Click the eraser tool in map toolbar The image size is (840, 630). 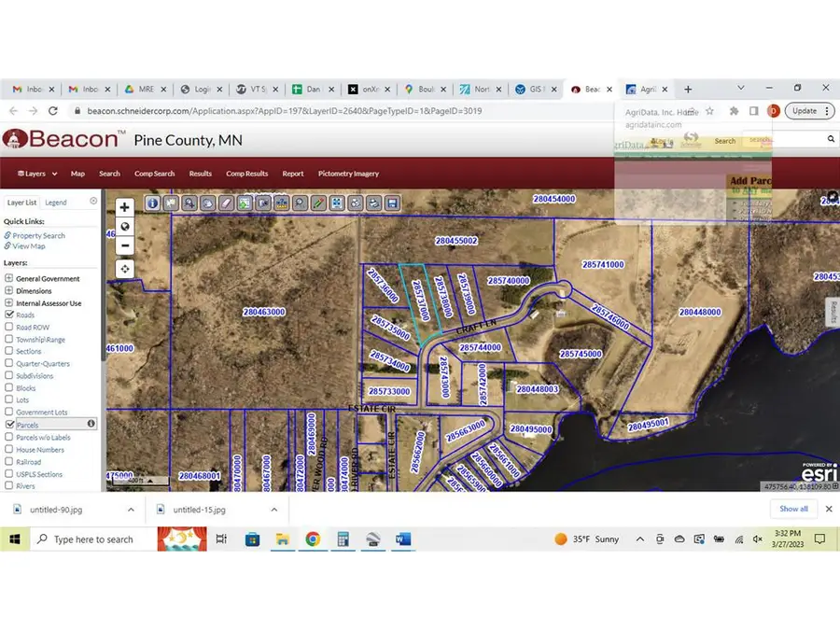pos(225,203)
